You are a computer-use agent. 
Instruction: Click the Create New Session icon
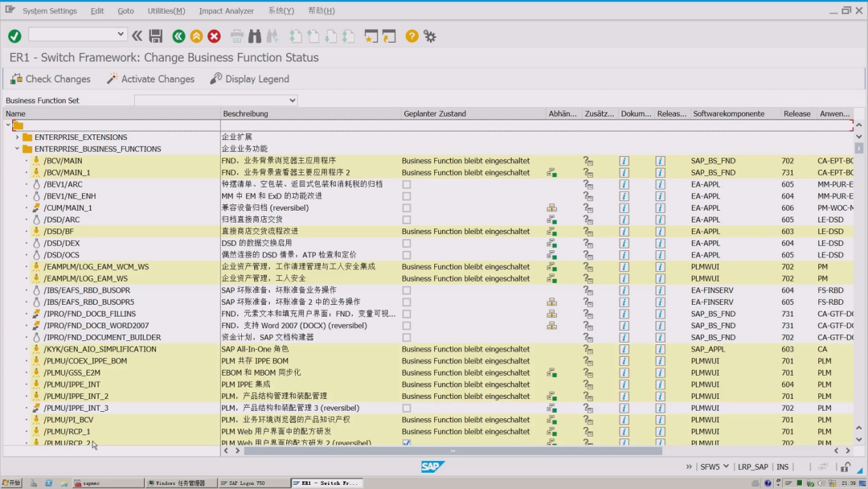coord(371,36)
